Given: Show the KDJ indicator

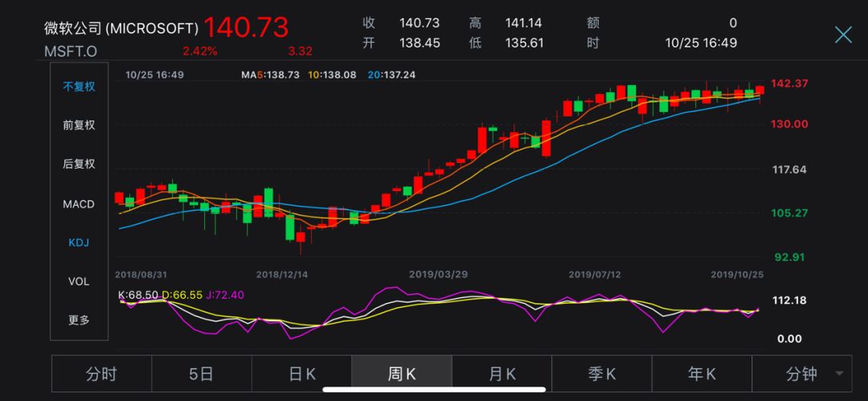Looking at the screenshot, I should coord(79,243).
